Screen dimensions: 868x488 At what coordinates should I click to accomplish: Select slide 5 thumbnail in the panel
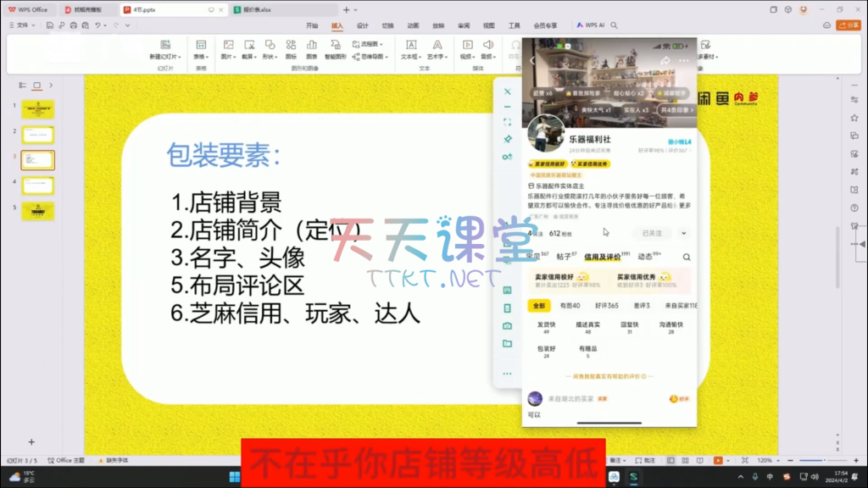pos(38,211)
